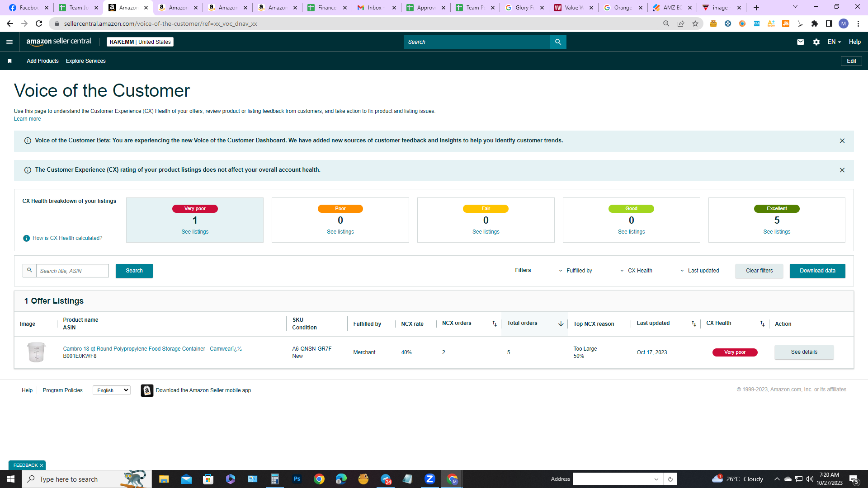Open the Chrome three-dot menu
Image resolution: width=868 pixels, height=488 pixels.
[x=858, y=23]
